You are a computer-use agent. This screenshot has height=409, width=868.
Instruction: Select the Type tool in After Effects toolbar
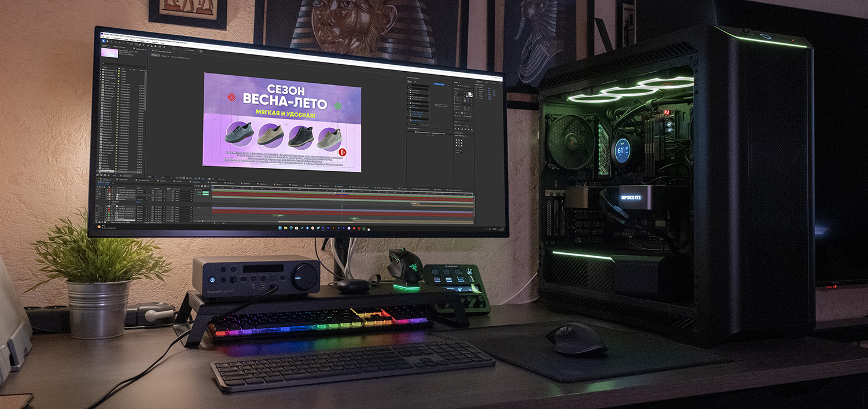pos(144,45)
